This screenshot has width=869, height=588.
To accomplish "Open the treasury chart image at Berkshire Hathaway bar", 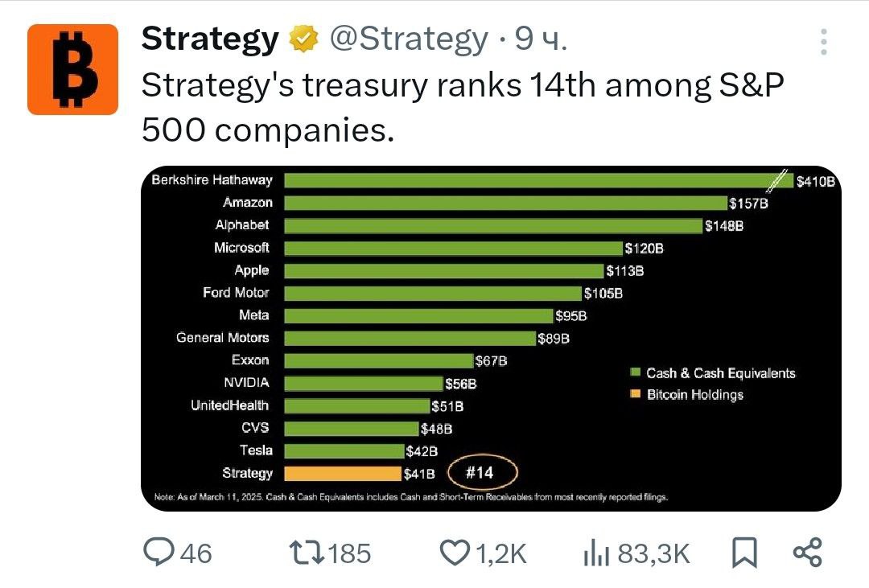I will pos(538,180).
